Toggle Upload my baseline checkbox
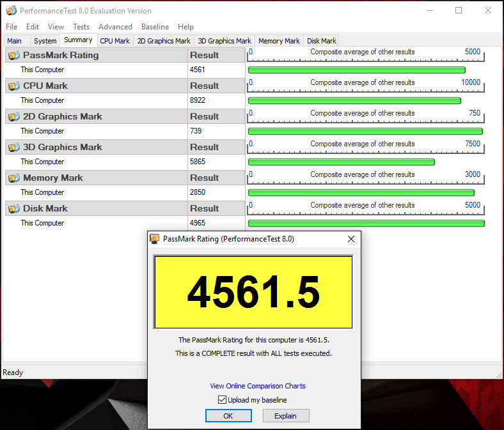 222,399
